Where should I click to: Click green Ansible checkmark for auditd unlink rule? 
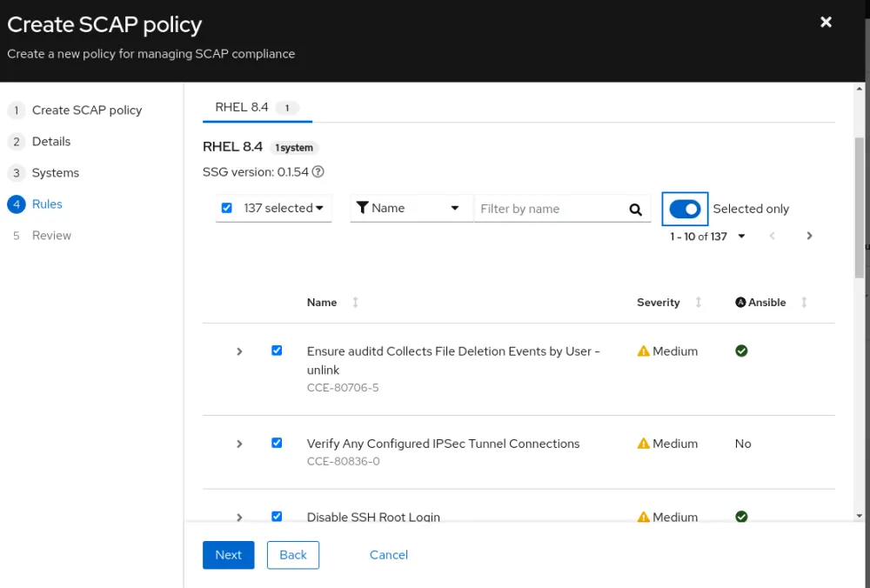click(741, 351)
